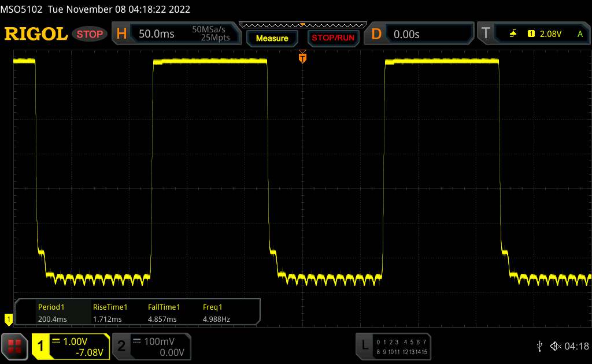Click the 04:18 clock display
Image resolution: width=592 pixels, height=364 pixels.
click(x=576, y=346)
